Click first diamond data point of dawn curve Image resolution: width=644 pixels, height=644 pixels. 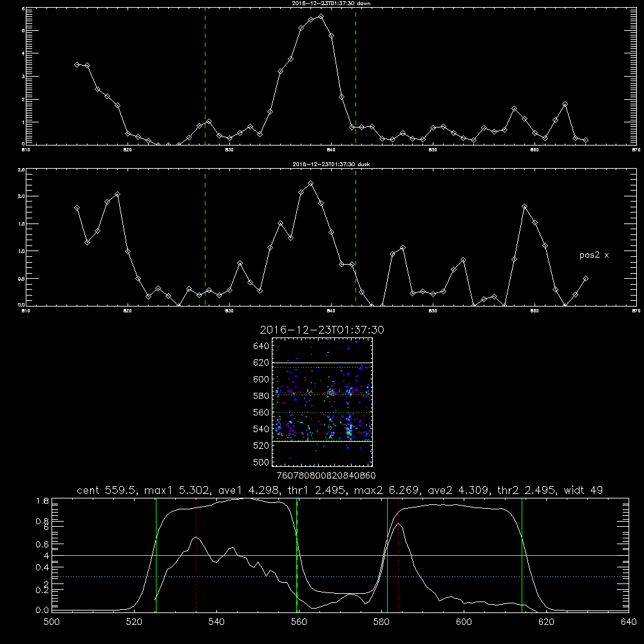click(x=77, y=64)
